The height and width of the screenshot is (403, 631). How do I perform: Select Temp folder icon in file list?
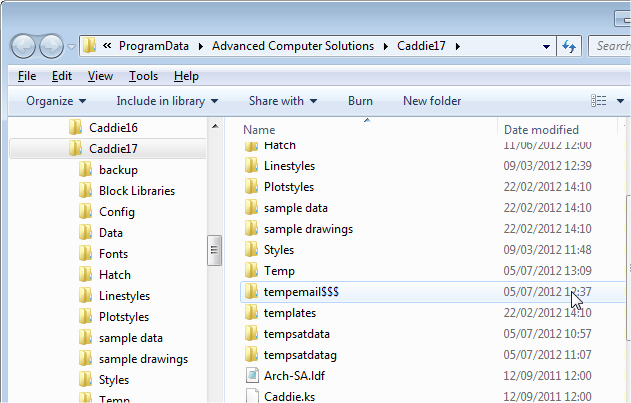(x=252, y=270)
